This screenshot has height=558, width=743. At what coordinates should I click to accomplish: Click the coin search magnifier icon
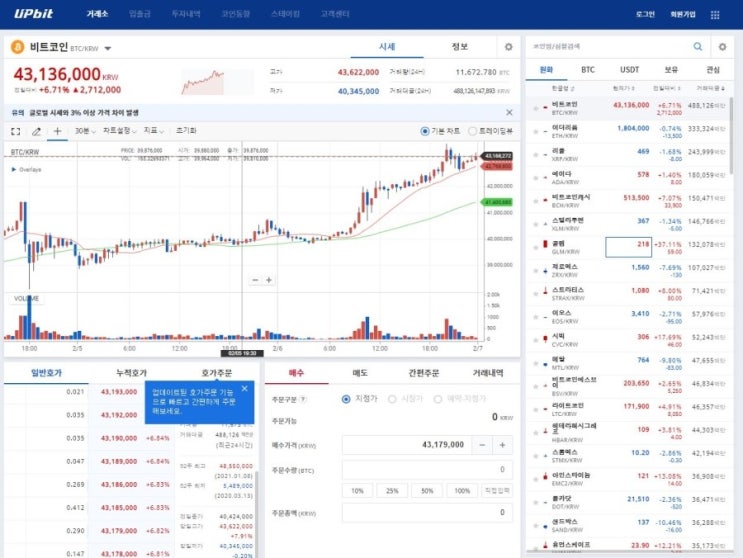[698, 46]
